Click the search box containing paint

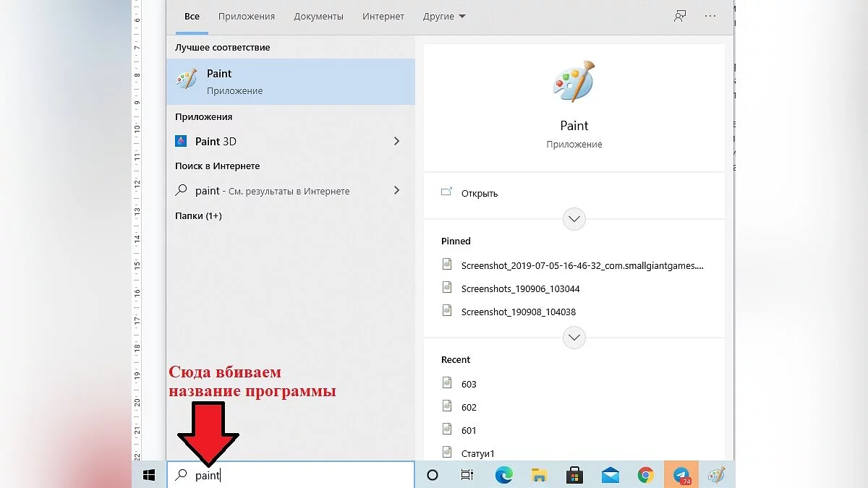pos(291,475)
